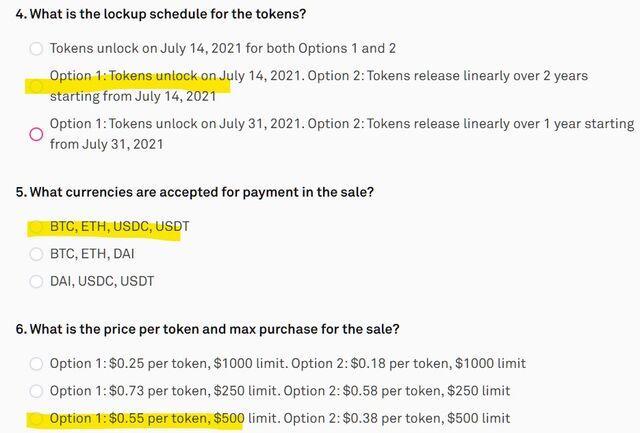
Task: Click the 'DAI, USDC, USDT' answer label
Action: tap(102, 281)
